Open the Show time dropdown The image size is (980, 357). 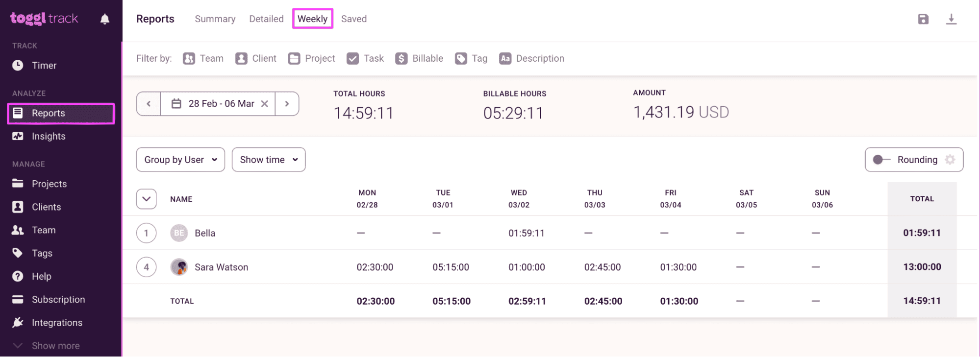(269, 160)
